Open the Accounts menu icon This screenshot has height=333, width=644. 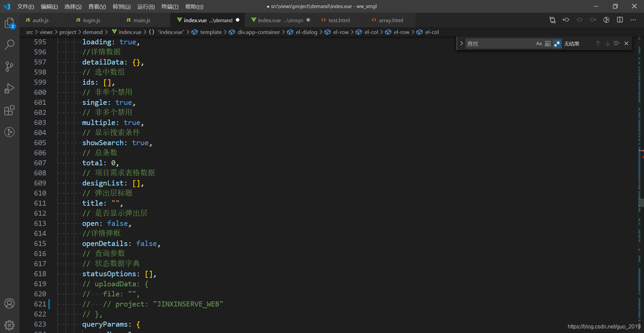[9, 304]
